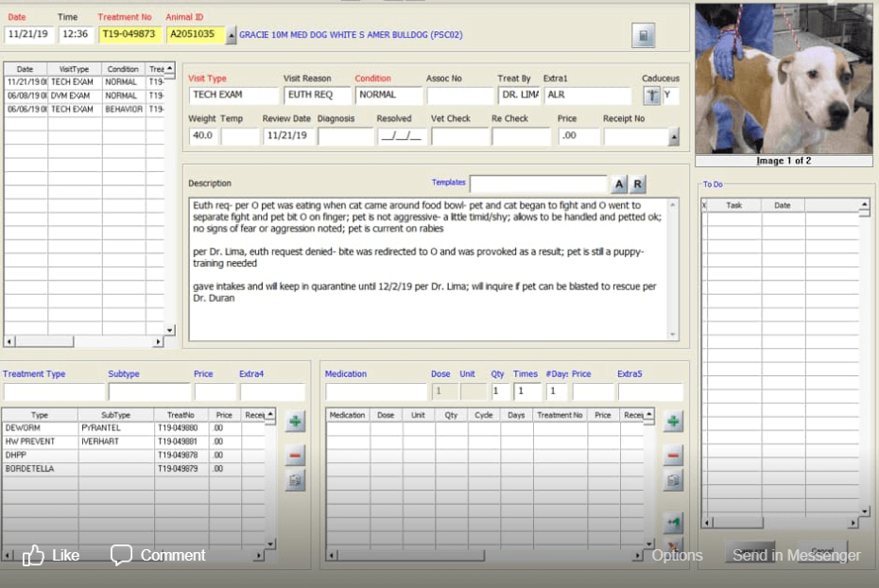Click the Facebook Like thumbs-up icon
879x588 pixels.
point(34,555)
